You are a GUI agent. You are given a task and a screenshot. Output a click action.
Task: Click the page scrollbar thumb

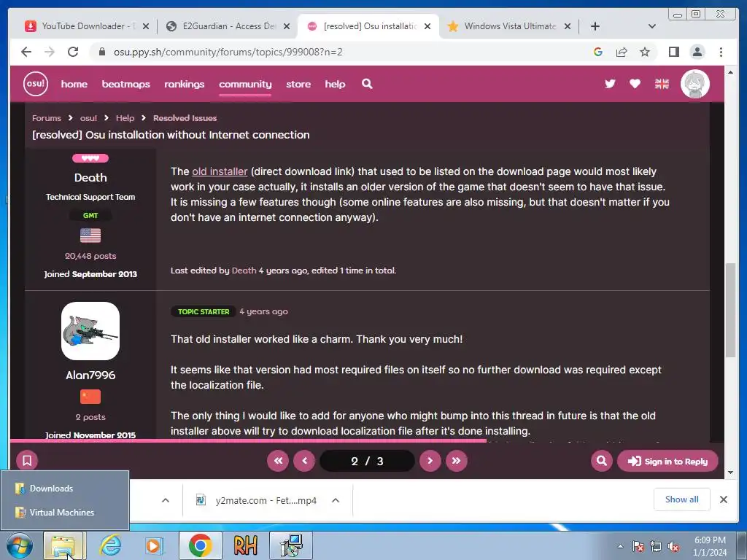click(730, 309)
